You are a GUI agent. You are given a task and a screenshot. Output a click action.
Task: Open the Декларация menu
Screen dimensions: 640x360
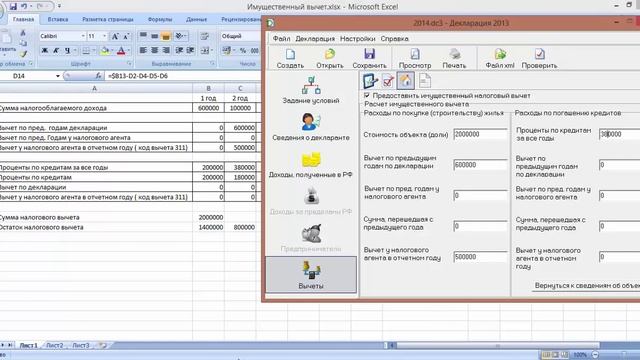click(x=315, y=39)
